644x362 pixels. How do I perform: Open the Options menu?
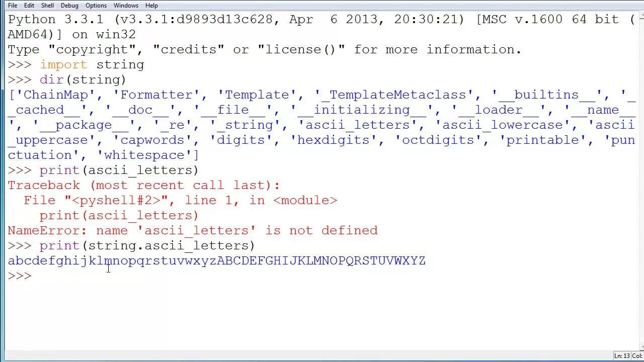click(96, 6)
